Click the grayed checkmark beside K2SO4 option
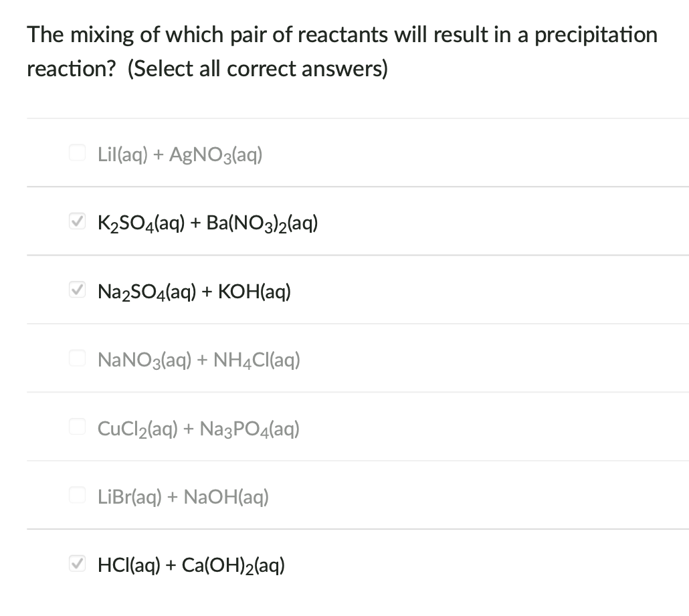This screenshot has height=616, width=689. tap(76, 221)
